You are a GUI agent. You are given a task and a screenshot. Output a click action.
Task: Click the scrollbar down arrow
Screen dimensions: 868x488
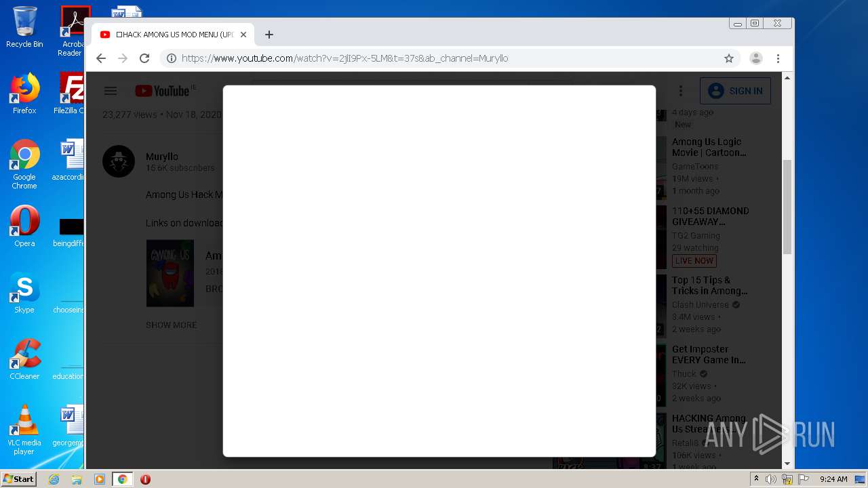pos(787,464)
